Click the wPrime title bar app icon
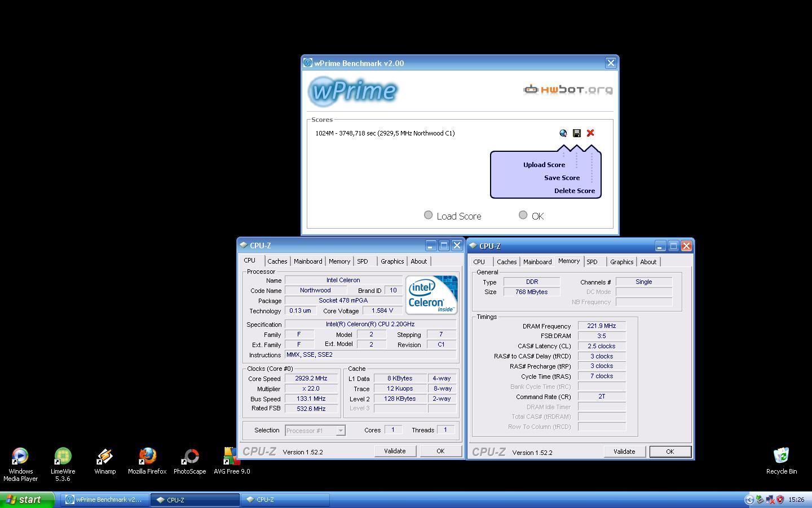Image resolution: width=812 pixels, height=508 pixels. (x=308, y=63)
